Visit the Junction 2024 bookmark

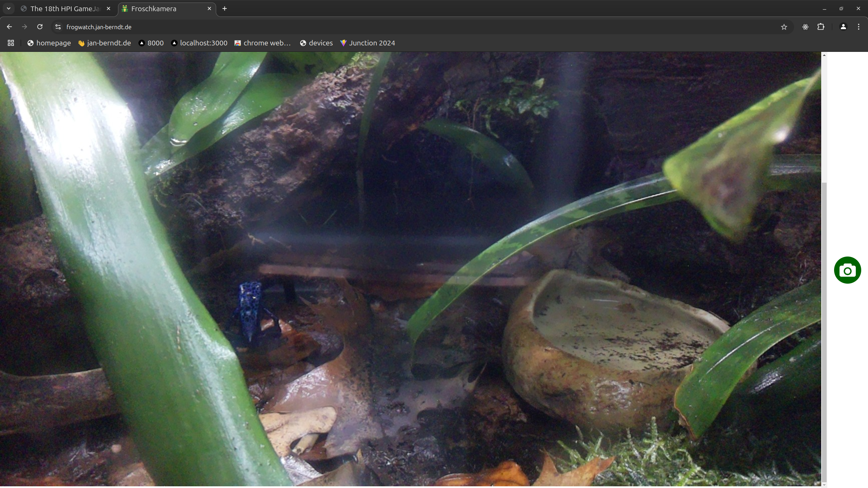click(368, 43)
